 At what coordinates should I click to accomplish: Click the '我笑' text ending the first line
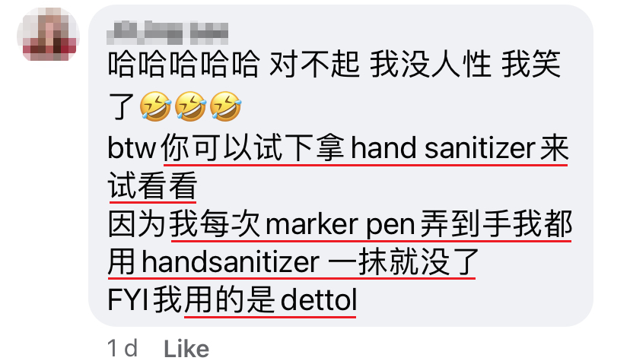point(531,64)
